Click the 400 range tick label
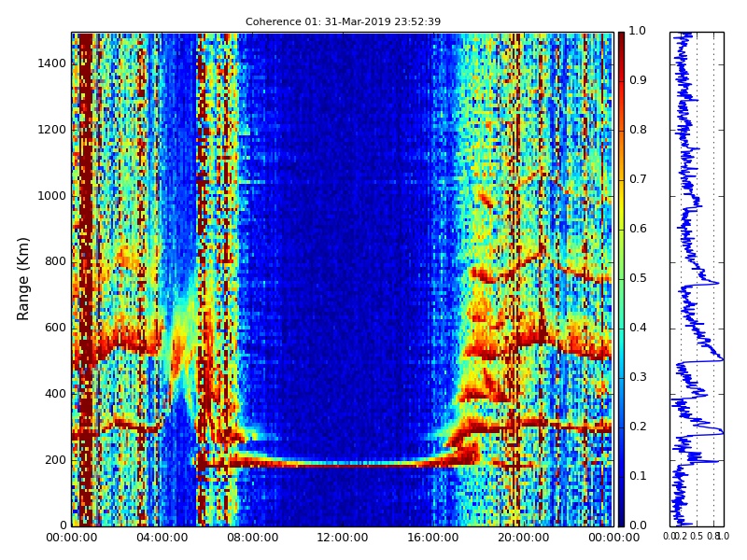Viewport: 747px width, 560px height. coord(55,394)
